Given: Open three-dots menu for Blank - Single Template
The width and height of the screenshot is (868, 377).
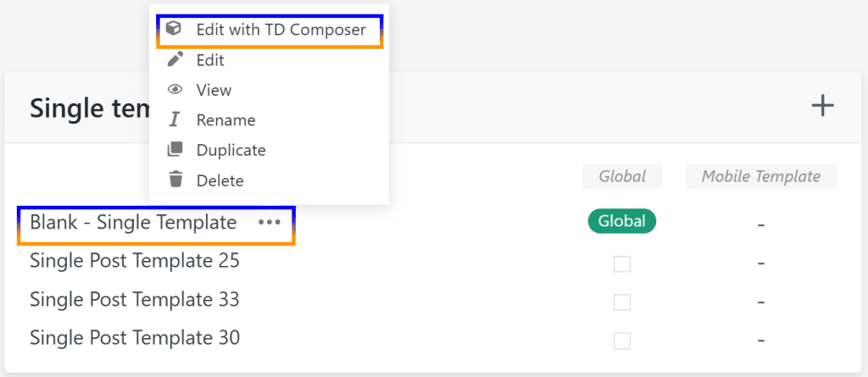Looking at the screenshot, I should 270,223.
